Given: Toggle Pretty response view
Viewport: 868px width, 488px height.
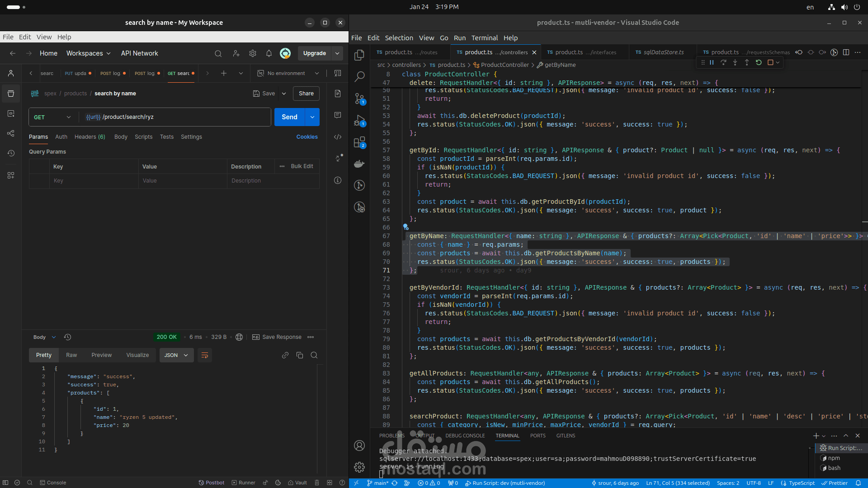Looking at the screenshot, I should click(44, 355).
